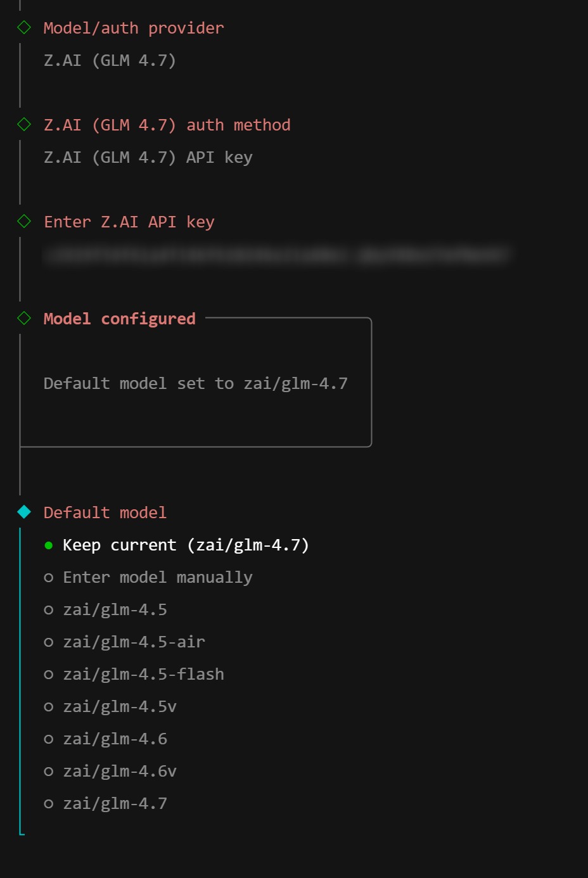This screenshot has height=878, width=588.
Task: Click the Model/auth provider heading
Action: 134,28
